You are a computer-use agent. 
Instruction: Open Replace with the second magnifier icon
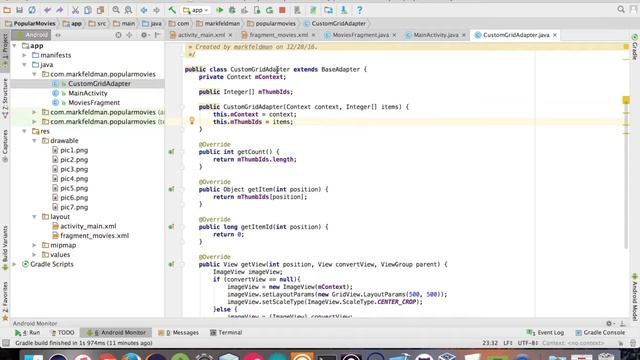[129, 10]
